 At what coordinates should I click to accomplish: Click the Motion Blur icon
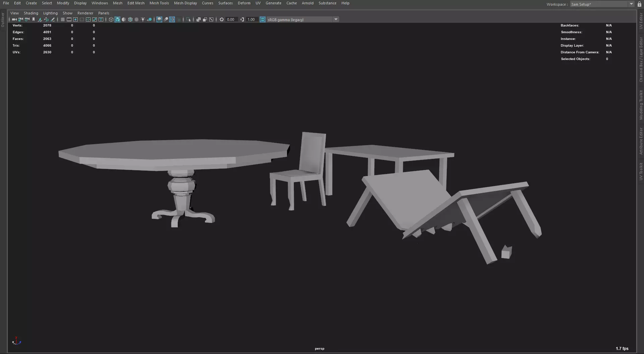[x=166, y=19]
